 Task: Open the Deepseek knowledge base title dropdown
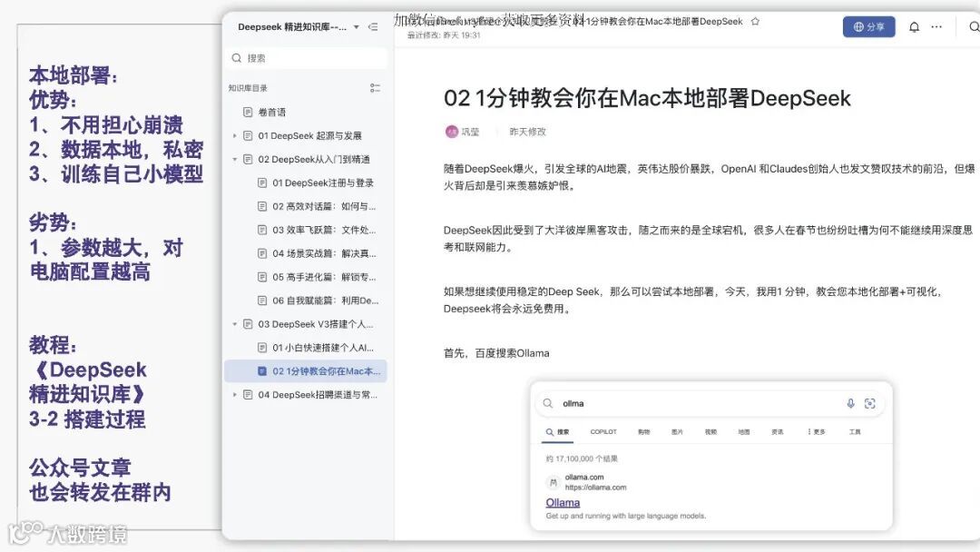click(357, 27)
